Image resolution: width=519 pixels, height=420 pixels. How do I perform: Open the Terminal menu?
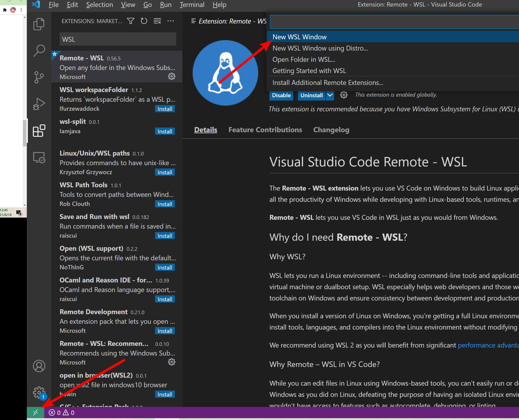192,5
